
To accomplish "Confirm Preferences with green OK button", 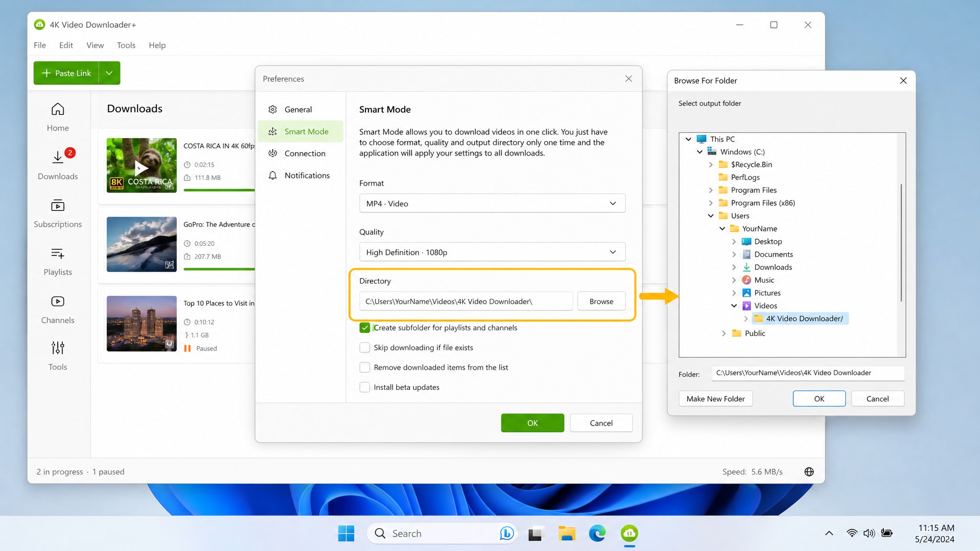I will 533,423.
